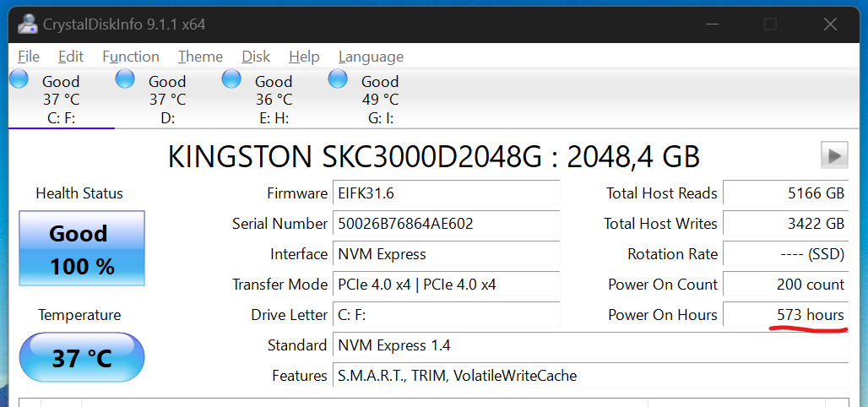Open the Help menu
The width and height of the screenshot is (868, 407).
[x=304, y=57]
